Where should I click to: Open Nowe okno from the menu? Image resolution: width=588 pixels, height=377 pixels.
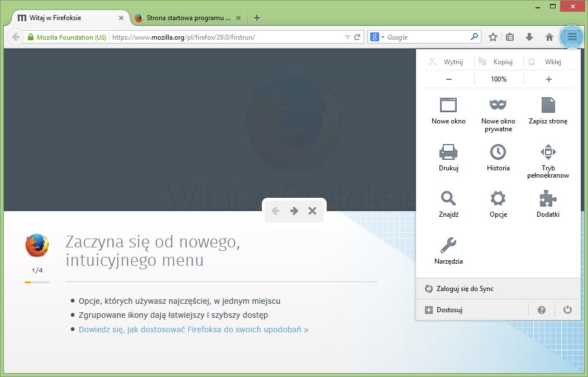coord(448,111)
